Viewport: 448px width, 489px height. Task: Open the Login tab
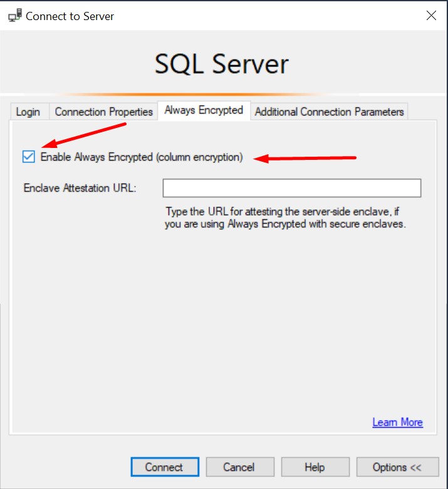28,112
